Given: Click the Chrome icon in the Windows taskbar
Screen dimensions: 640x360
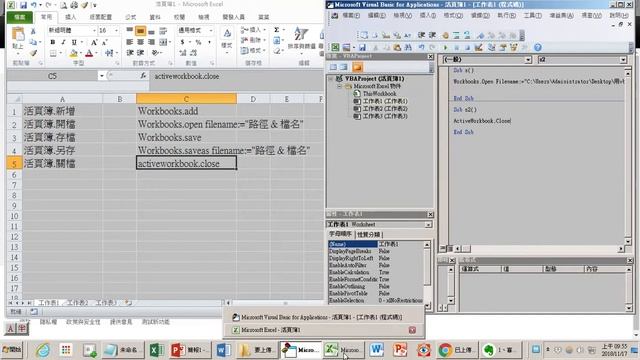Looking at the screenshot, I should pyautogui.click(x=445, y=350).
